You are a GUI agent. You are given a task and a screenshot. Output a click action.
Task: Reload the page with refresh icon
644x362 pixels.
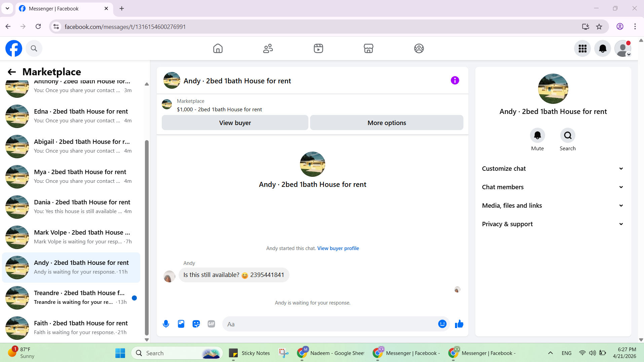(38, 27)
